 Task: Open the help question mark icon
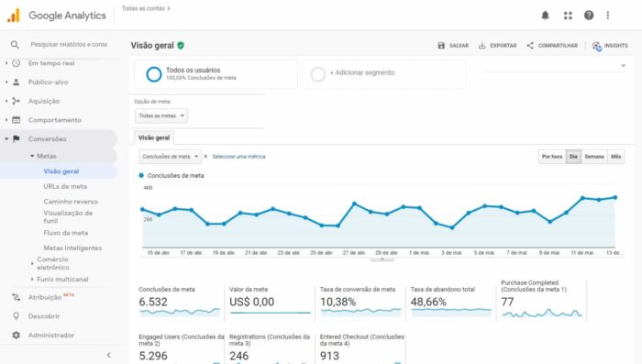point(589,16)
